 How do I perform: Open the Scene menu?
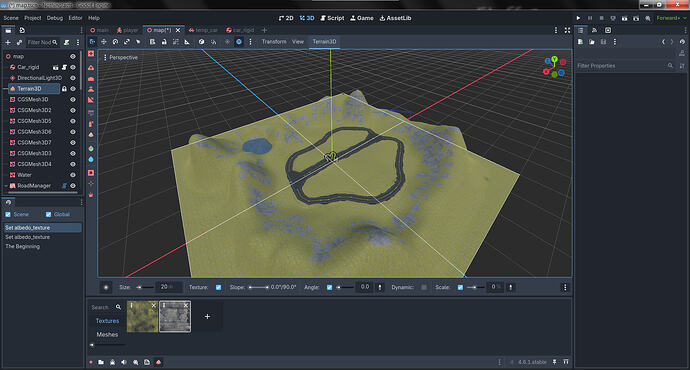pos(11,18)
